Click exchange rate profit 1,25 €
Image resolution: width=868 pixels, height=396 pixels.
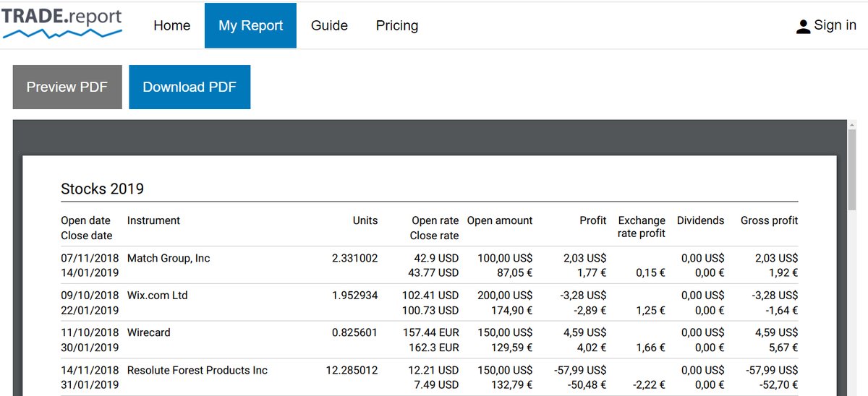[650, 310]
